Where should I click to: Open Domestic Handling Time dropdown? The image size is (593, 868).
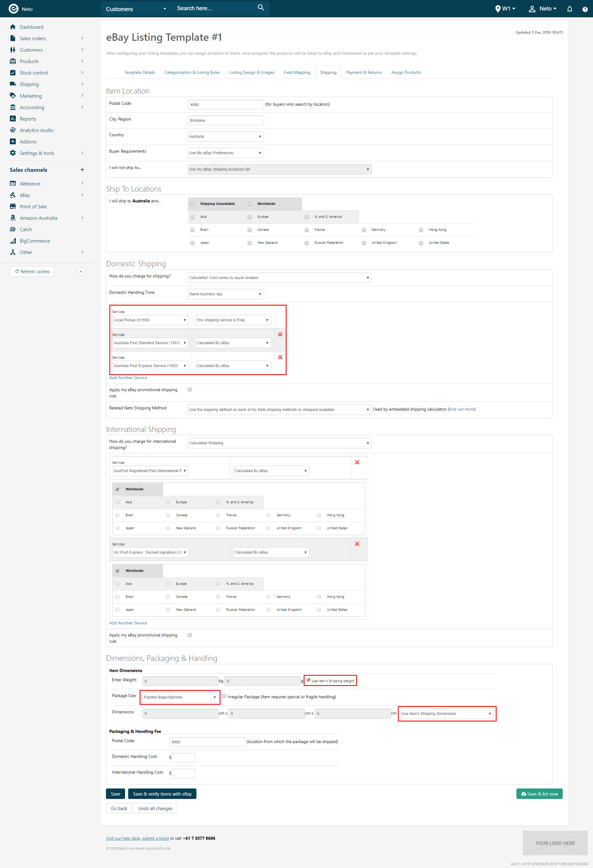225,294
